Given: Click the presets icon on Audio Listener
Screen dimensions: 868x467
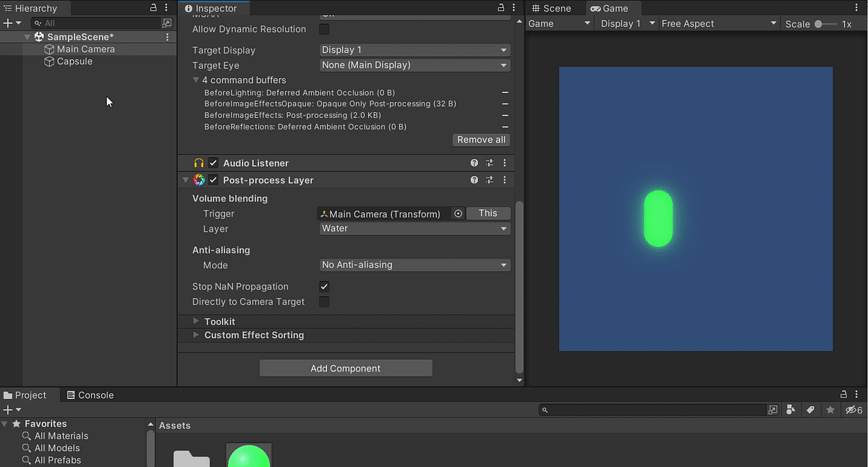Looking at the screenshot, I should click(489, 162).
